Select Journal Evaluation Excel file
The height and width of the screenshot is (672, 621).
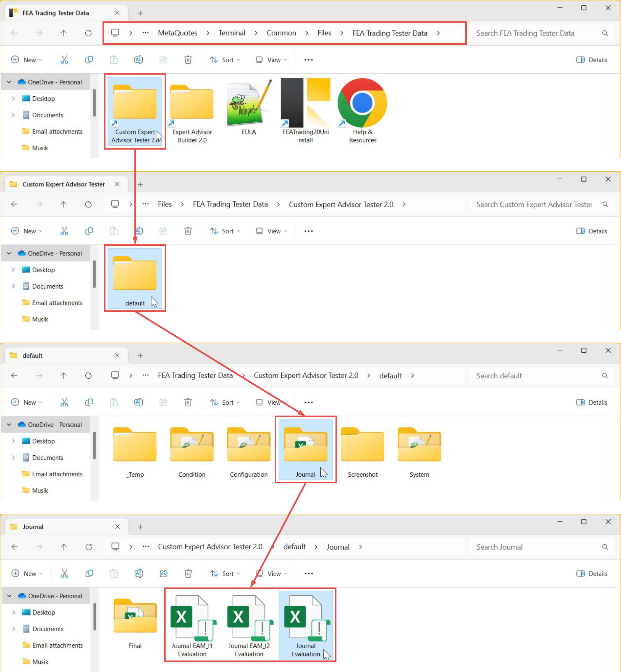click(306, 626)
